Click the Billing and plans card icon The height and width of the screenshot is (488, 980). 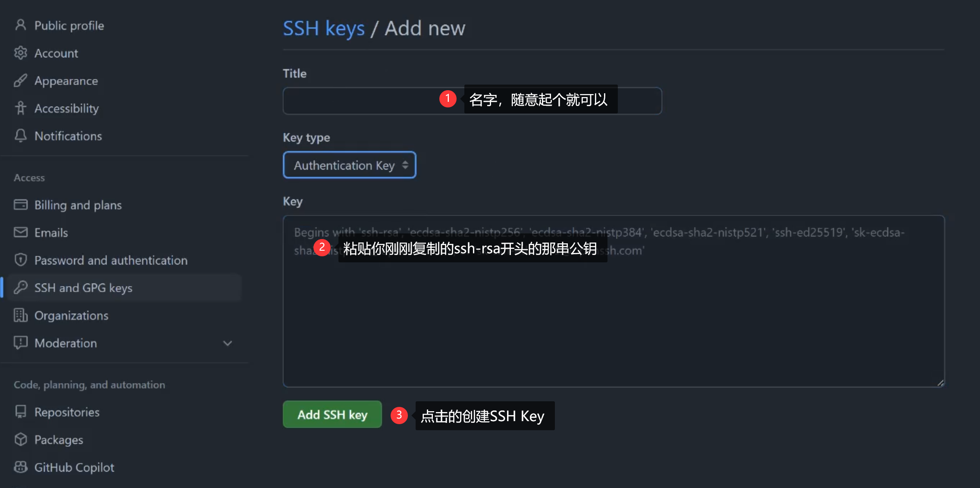[x=20, y=205]
